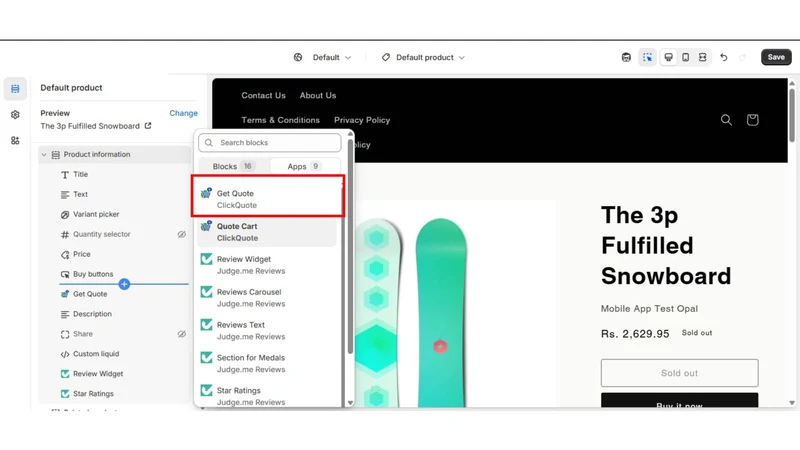The image size is (800, 450).
Task: Click the Get Quote app icon in popup
Action: tap(206, 193)
